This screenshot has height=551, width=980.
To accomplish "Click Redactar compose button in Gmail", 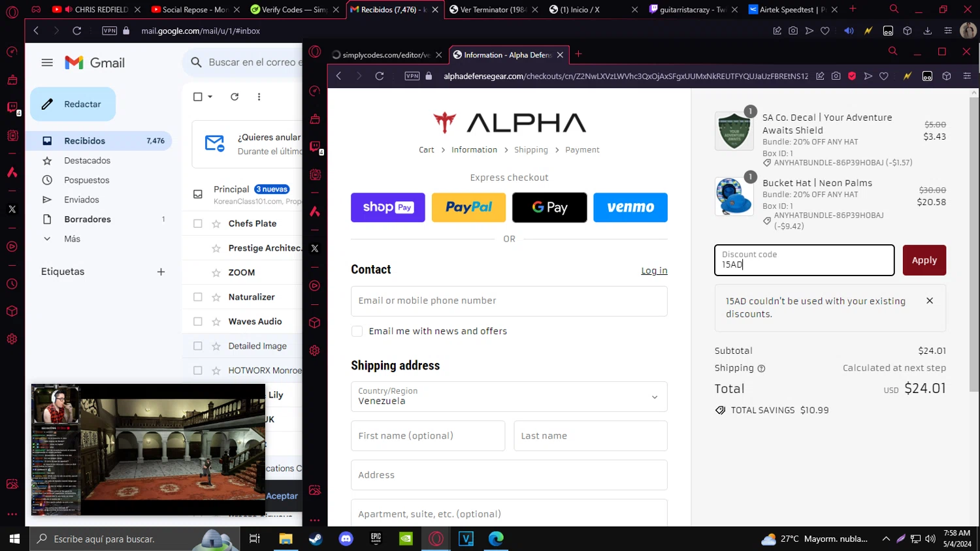I will coord(73,104).
